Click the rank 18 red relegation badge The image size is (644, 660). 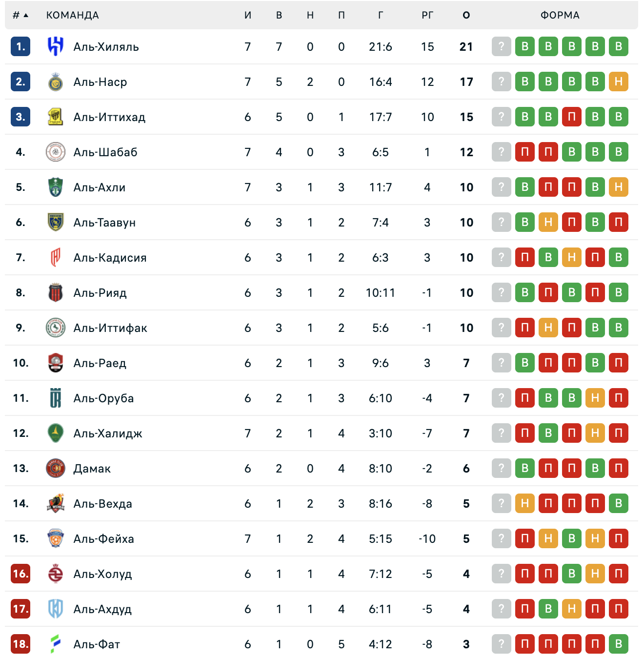[x=20, y=644]
